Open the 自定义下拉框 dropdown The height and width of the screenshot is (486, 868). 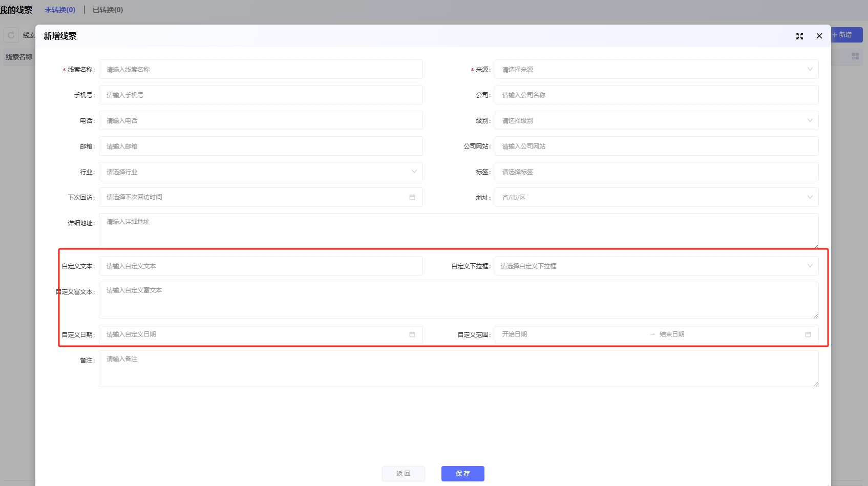tap(656, 266)
